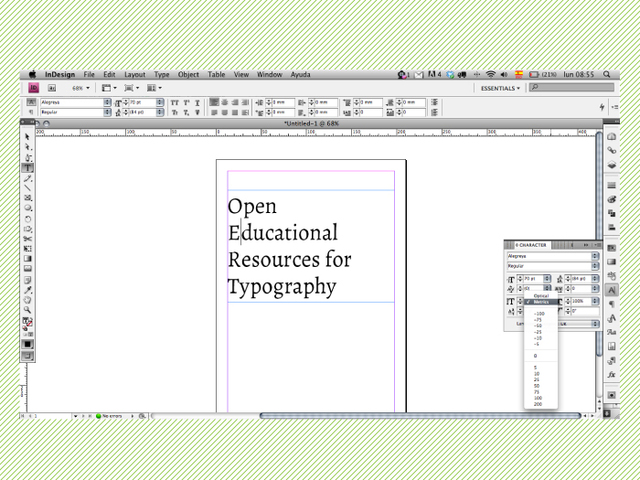Select the Gradient Swatch tool

(x=27, y=258)
